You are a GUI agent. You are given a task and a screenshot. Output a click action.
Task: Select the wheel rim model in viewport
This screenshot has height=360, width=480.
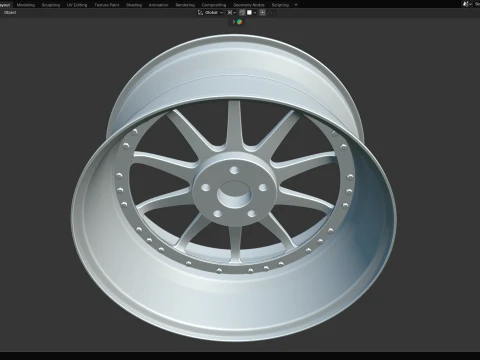pyautogui.click(x=233, y=188)
